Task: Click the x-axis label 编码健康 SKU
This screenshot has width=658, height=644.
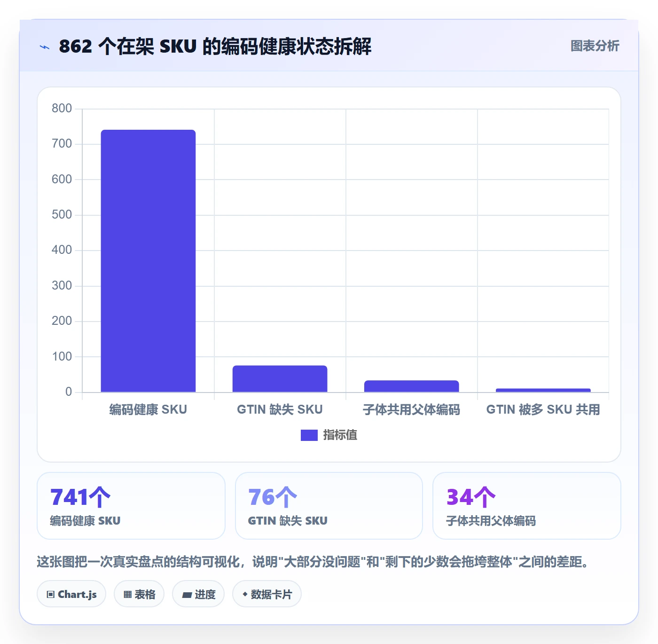Action: pos(148,410)
